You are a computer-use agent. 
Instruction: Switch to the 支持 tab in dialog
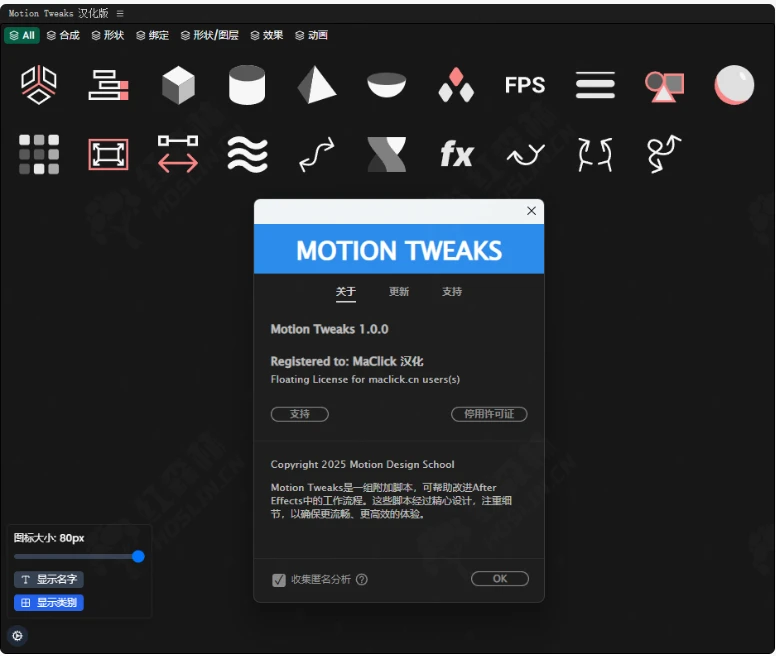pos(452,292)
